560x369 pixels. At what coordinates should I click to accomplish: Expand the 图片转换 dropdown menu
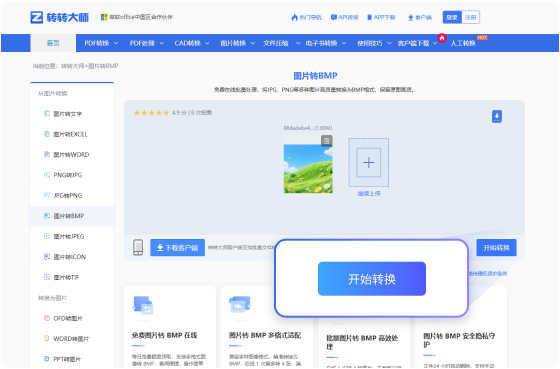(x=238, y=43)
